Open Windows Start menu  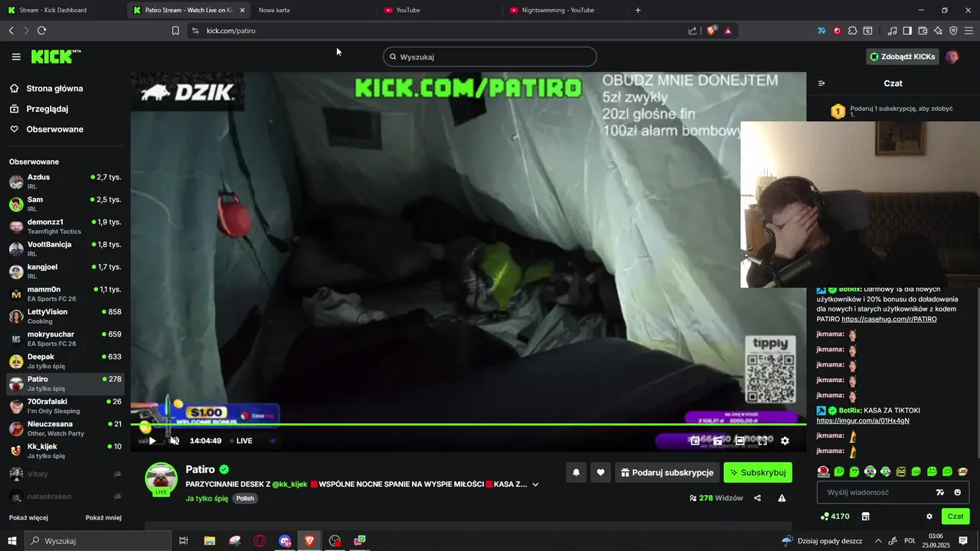11,541
